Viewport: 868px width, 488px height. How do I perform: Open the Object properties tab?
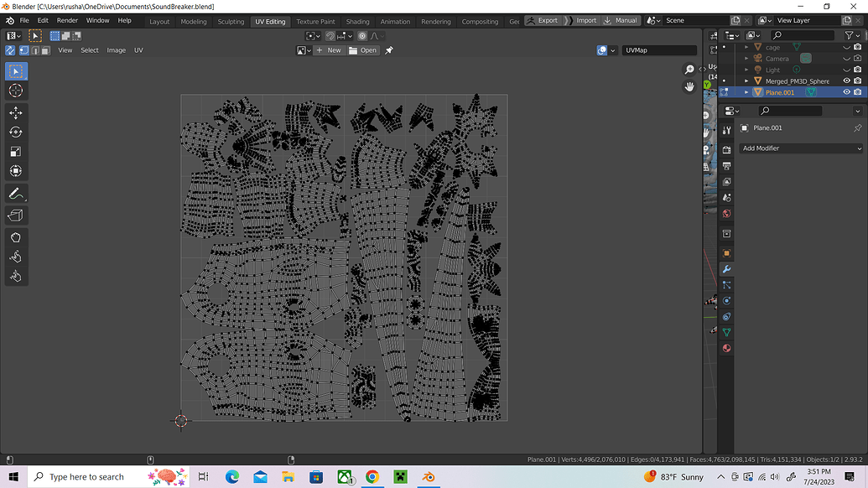pos(727,253)
